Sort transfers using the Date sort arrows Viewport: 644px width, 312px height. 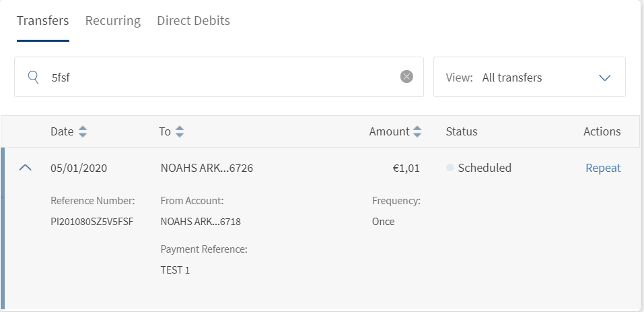[83, 132]
